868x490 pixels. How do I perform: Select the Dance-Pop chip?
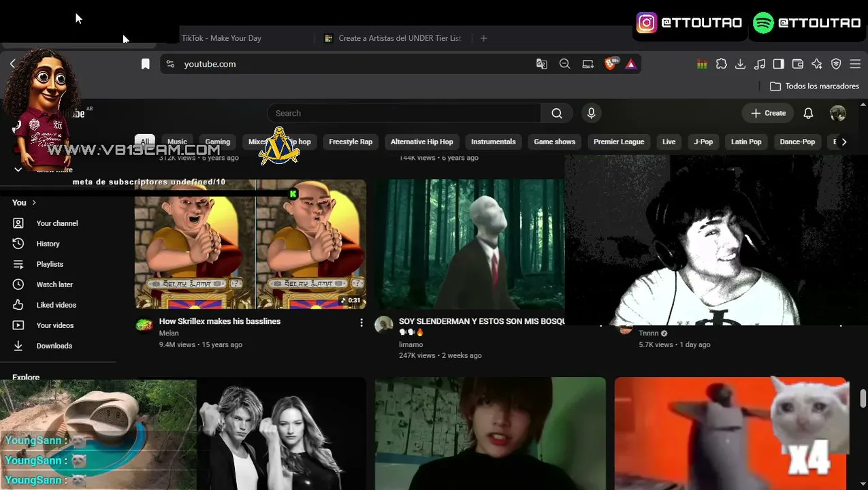797,142
